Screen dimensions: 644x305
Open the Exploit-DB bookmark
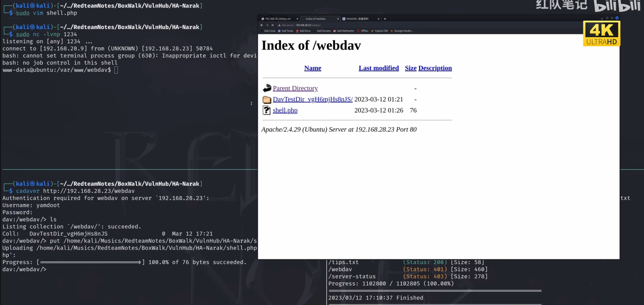[379, 31]
